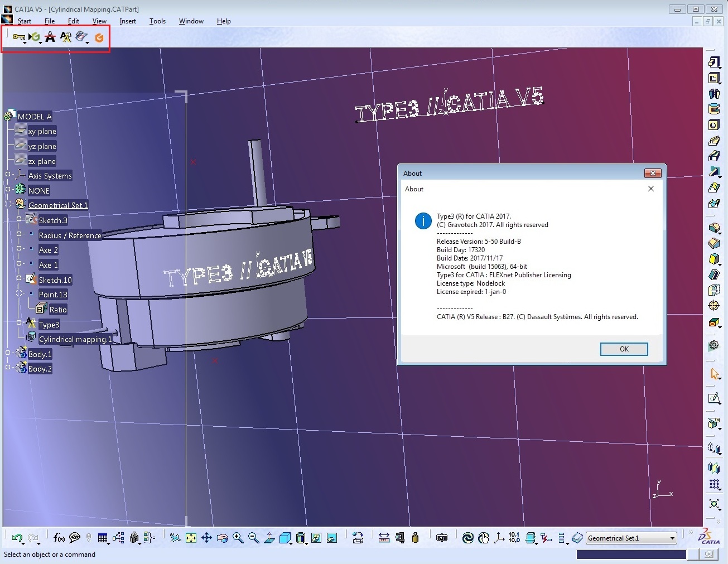Open the Formula f(x) tool
Viewport: 728px width, 564px height.
pos(59,538)
